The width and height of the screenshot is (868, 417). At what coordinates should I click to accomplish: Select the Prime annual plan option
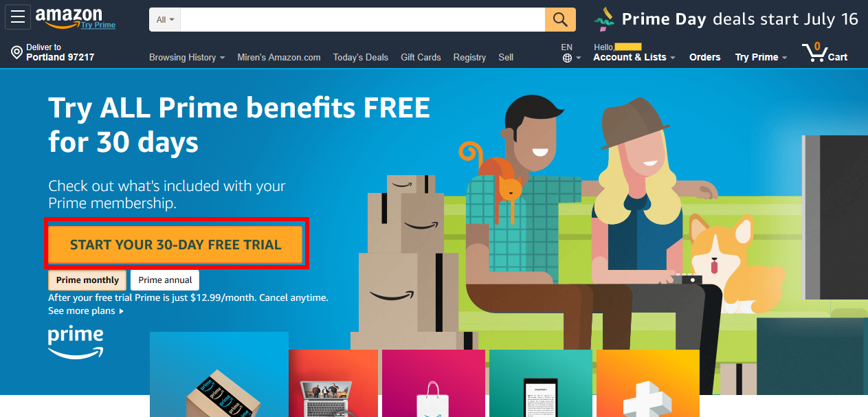point(165,280)
